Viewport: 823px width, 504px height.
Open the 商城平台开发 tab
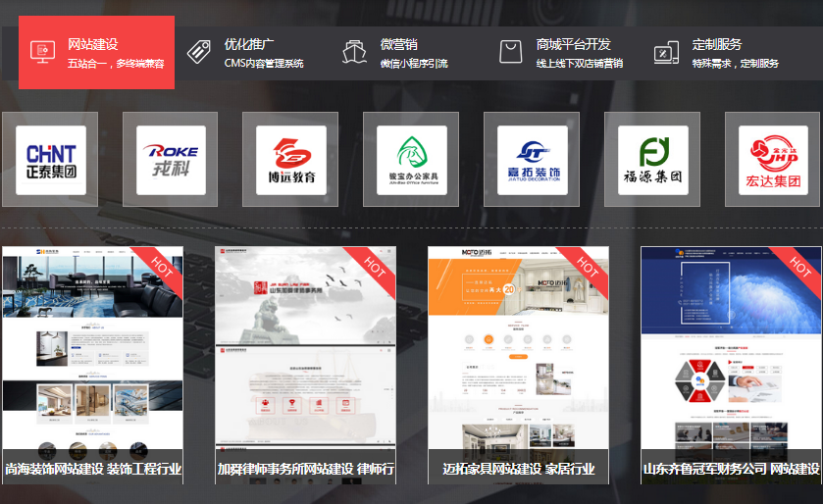coord(573,44)
